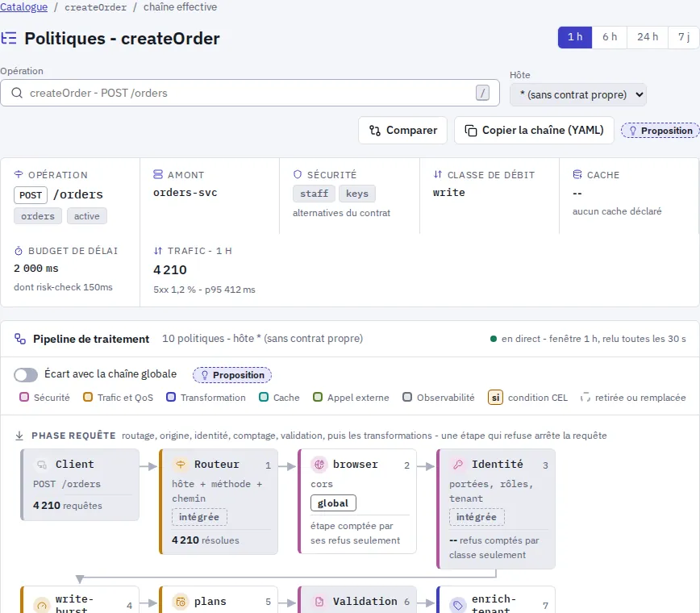The height and width of the screenshot is (613, 700).
Task: Click the plans calendar icon
Action: [181, 603]
